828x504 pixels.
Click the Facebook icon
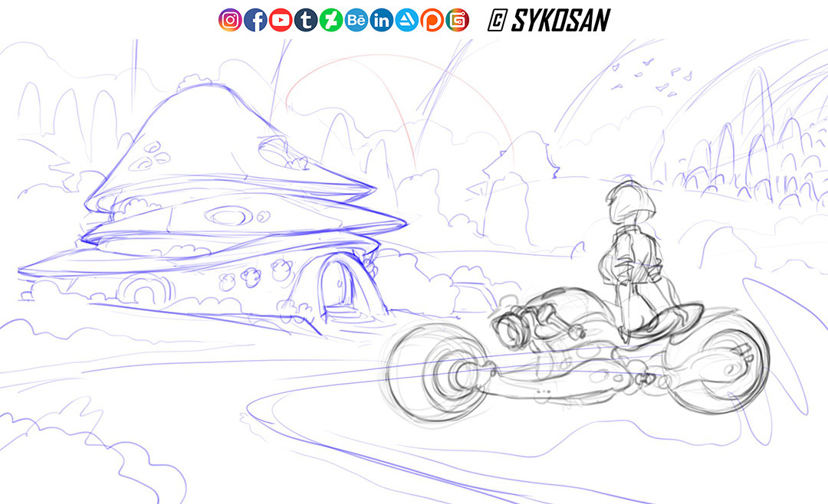tap(255, 20)
